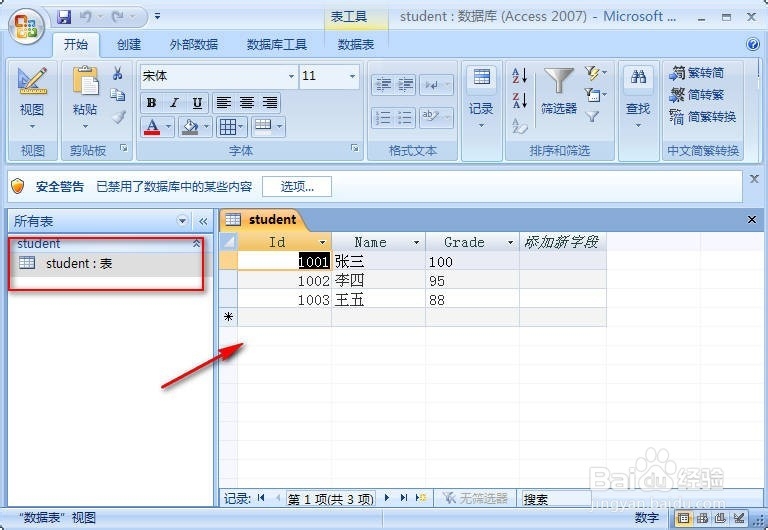The image size is (768, 530).
Task: Undo with the quick access toolbar arrow
Action: tap(86, 17)
